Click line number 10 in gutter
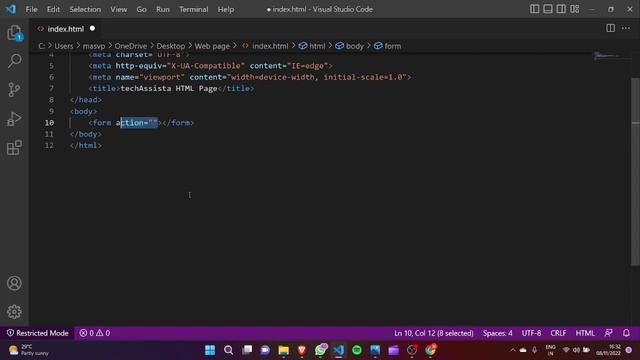Image resolution: width=640 pixels, height=360 pixels. [49, 123]
